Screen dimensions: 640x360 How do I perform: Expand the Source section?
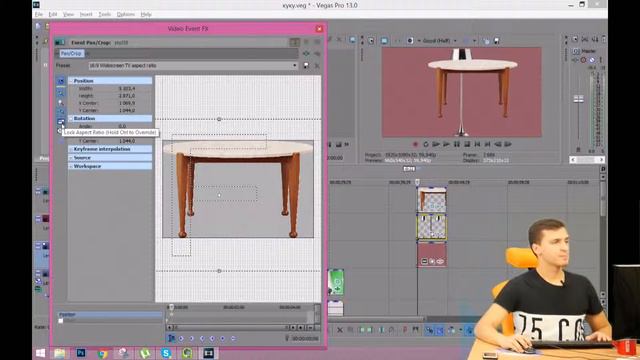(x=71, y=158)
